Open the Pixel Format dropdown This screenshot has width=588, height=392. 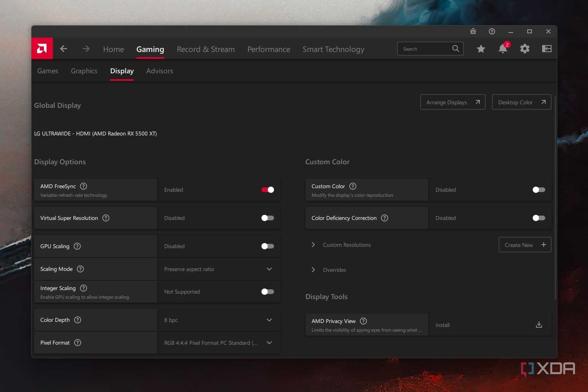pyautogui.click(x=219, y=343)
